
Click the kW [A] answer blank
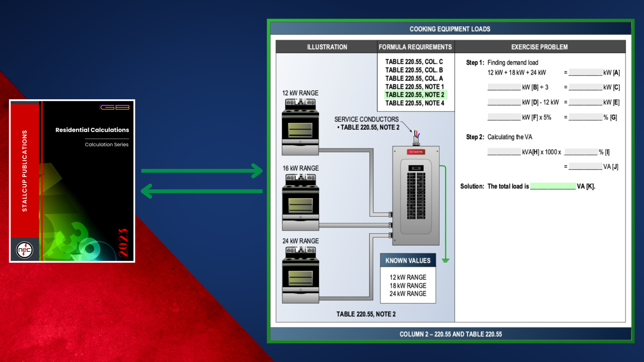click(x=585, y=73)
